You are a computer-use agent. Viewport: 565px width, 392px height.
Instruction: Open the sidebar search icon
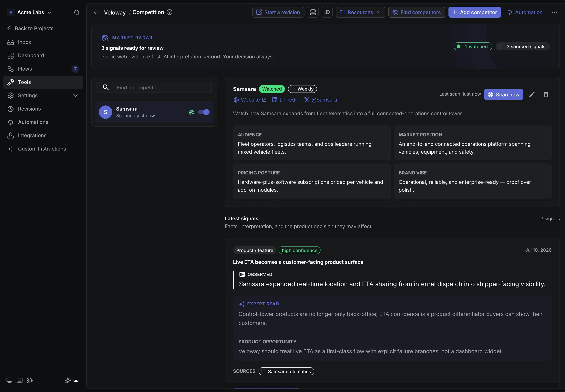tap(77, 13)
